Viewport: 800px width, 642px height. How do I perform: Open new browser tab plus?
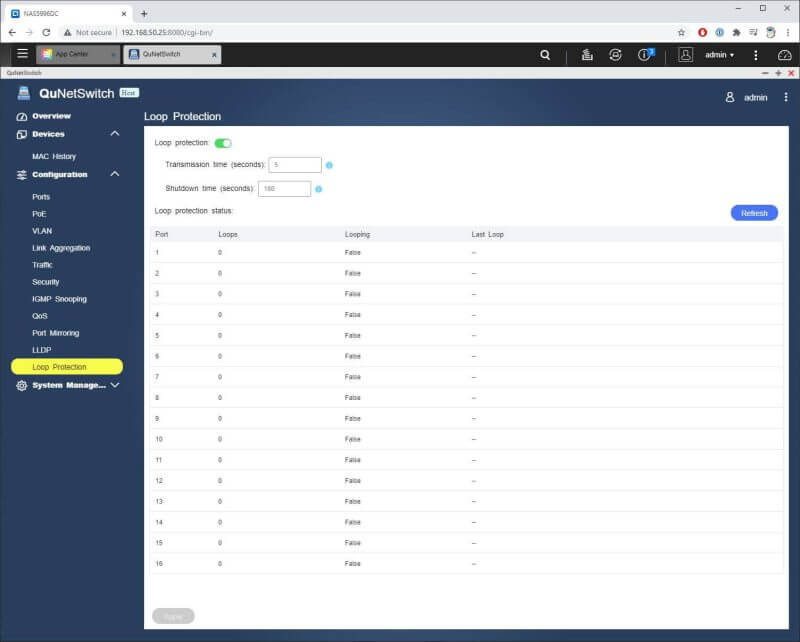[x=144, y=14]
